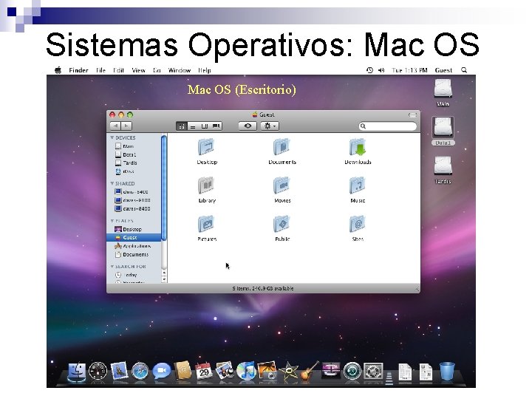Switch Finder to list view

(x=193, y=126)
